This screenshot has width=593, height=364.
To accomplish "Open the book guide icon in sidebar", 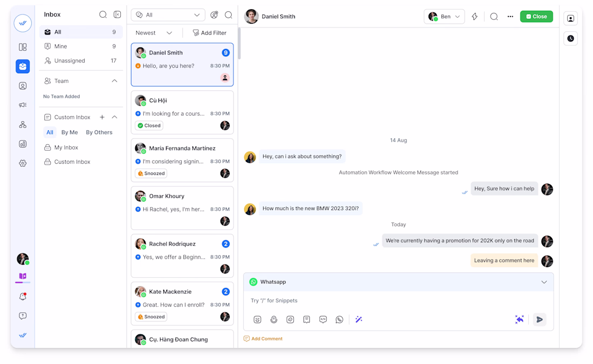I will point(23,276).
